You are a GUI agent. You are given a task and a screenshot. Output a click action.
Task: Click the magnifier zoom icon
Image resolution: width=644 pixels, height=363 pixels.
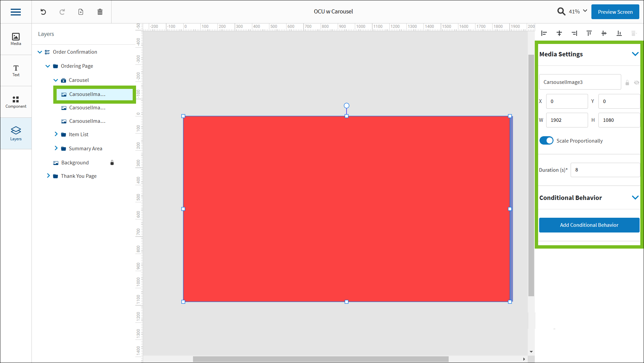click(561, 11)
